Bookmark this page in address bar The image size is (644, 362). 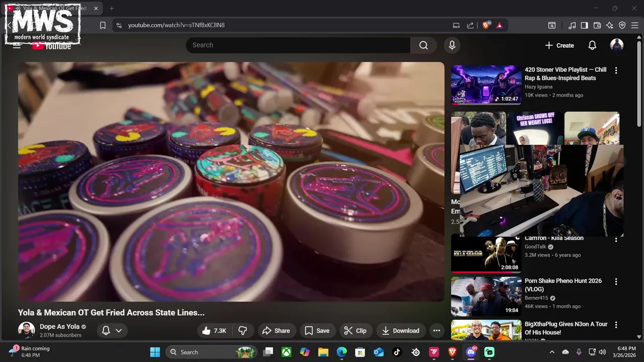tap(103, 25)
